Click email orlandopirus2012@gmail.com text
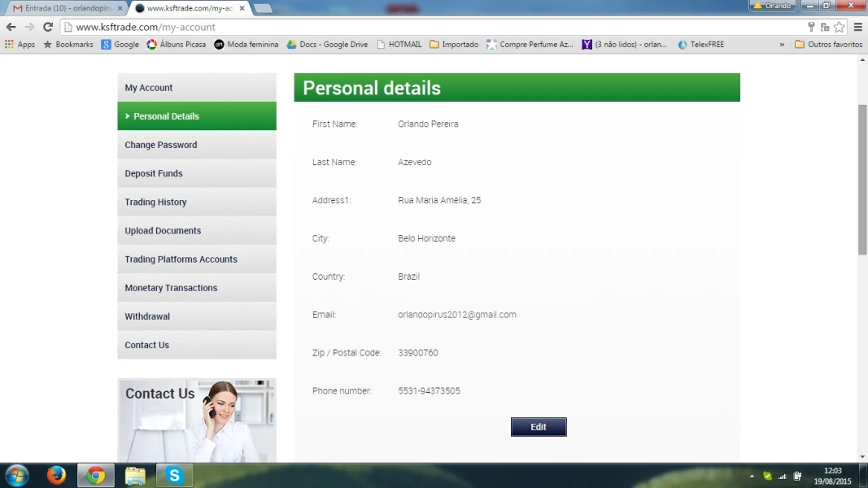Viewport: 868px width, 488px height. click(x=456, y=314)
